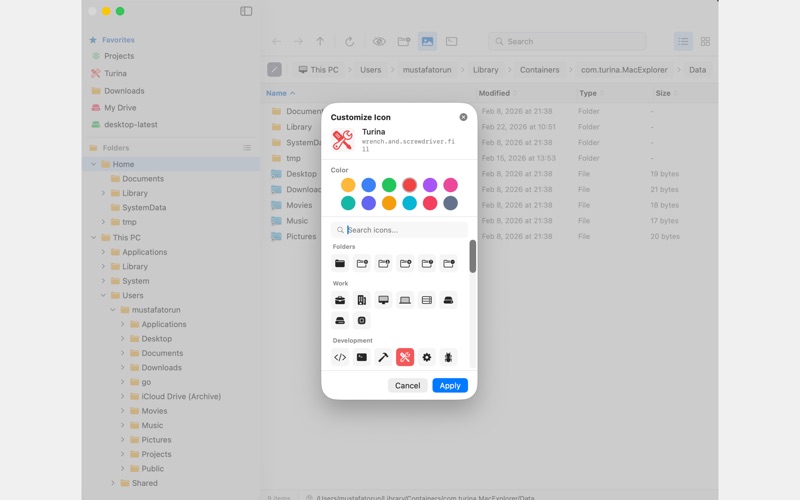Switch to list view
800x500 pixels.
pyautogui.click(x=683, y=41)
